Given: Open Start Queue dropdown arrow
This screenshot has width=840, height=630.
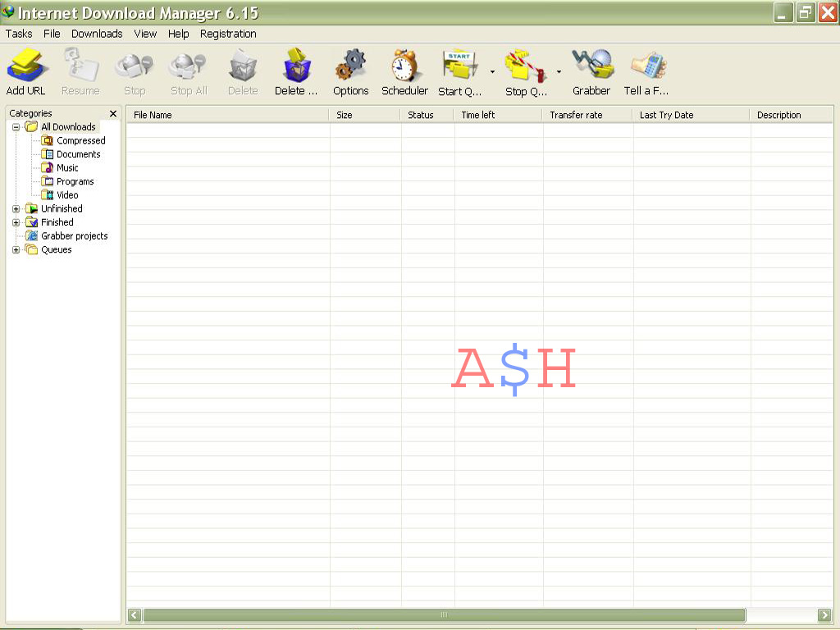Looking at the screenshot, I should [492, 71].
